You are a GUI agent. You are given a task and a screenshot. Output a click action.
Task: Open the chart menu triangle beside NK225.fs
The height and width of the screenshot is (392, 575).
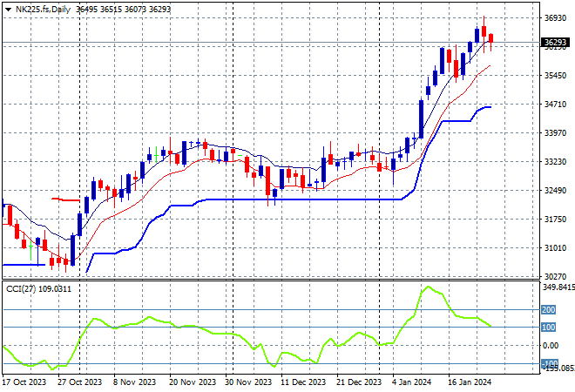[x=8, y=10]
